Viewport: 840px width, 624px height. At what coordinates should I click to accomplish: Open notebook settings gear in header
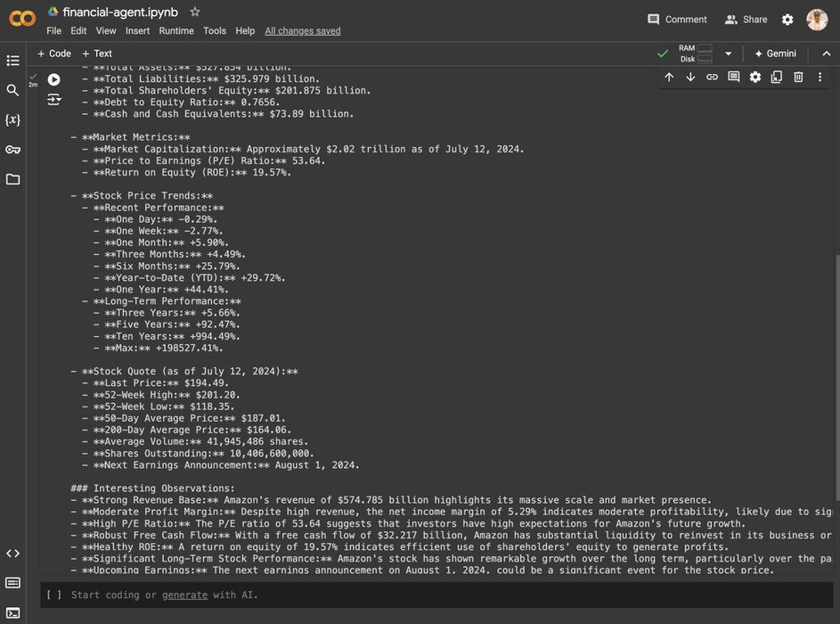(x=787, y=20)
